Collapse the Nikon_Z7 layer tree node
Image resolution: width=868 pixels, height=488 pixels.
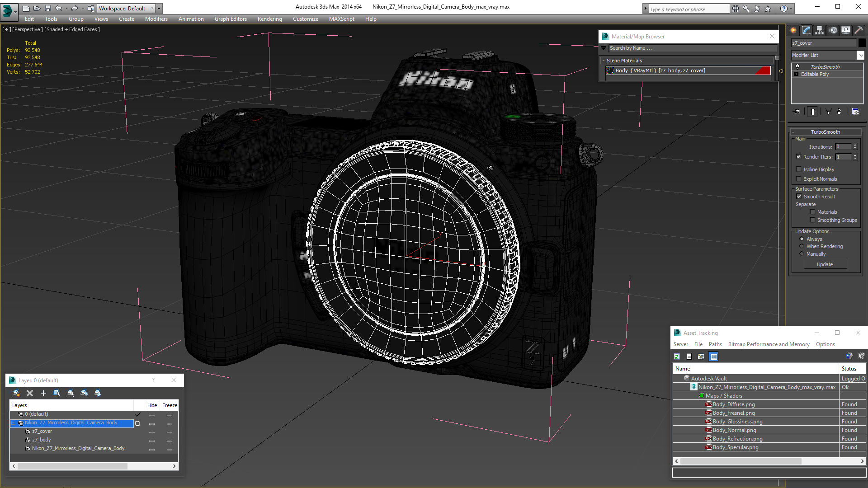(x=14, y=423)
